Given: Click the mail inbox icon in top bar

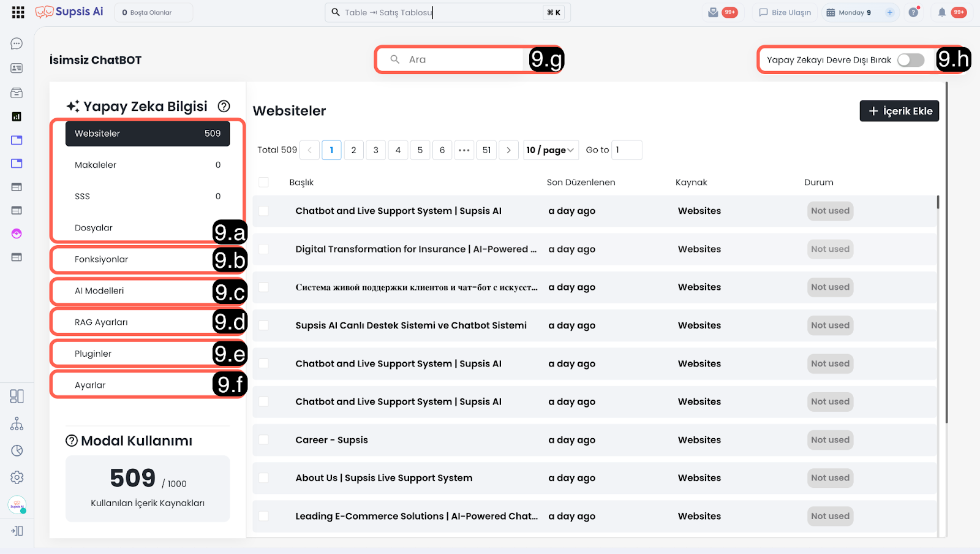Looking at the screenshot, I should point(713,12).
